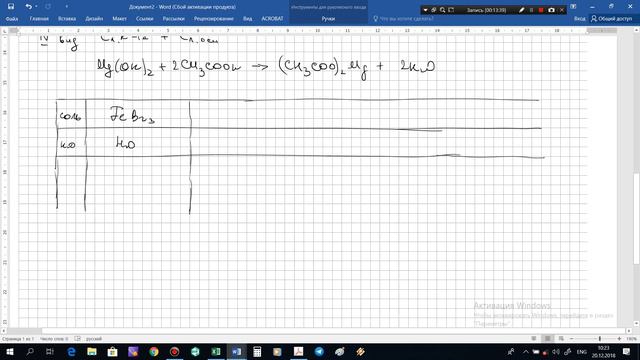Click the Redo button in the quick access toolbar
The image size is (640, 360).
[48, 7]
